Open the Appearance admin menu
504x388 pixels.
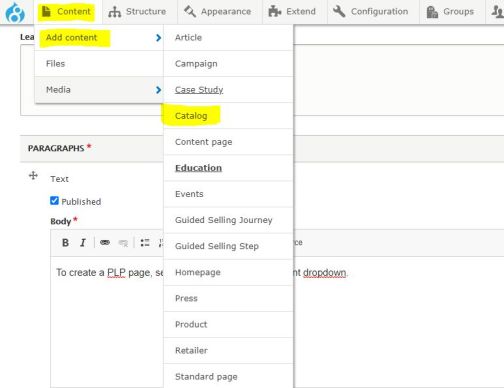pyautogui.click(x=217, y=12)
